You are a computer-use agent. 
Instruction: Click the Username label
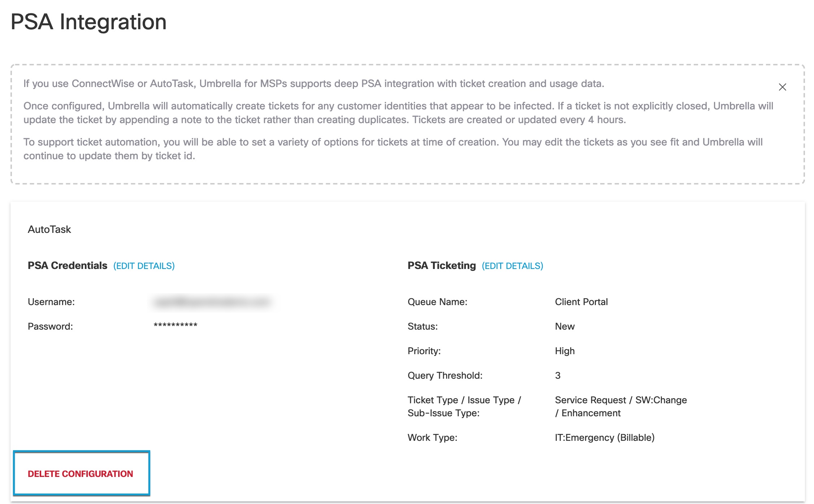tap(51, 302)
